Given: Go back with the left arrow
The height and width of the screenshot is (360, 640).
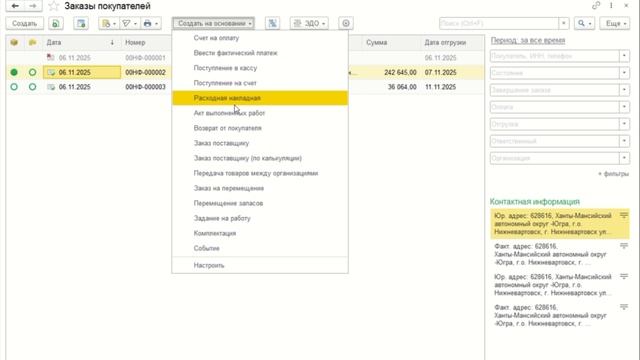Looking at the screenshot, I should point(15,6).
